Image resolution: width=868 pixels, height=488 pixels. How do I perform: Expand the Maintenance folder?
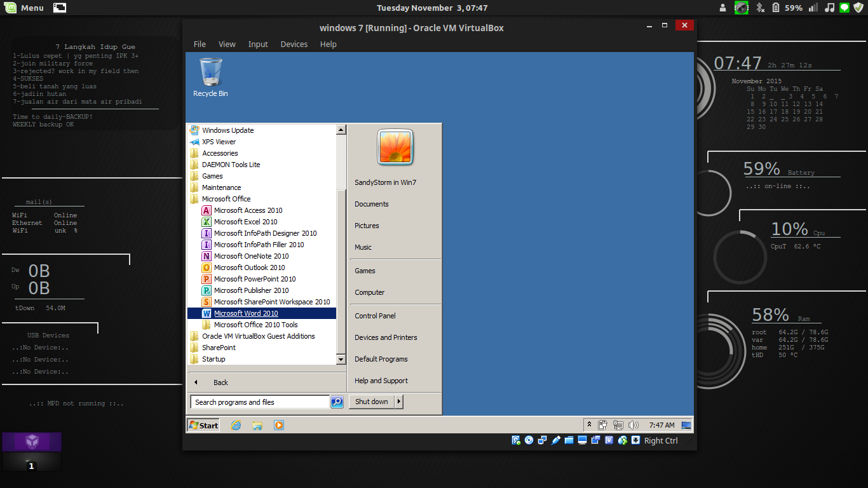[x=215, y=187]
